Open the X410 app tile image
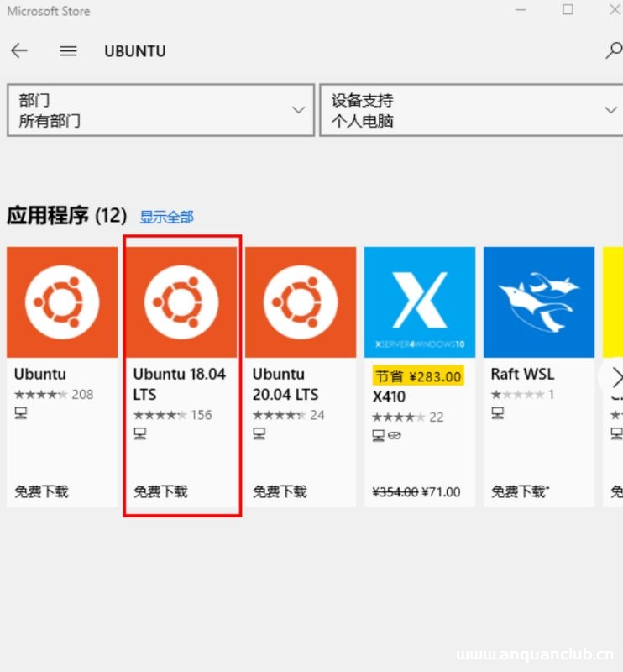The height and width of the screenshot is (672, 623). tap(420, 302)
